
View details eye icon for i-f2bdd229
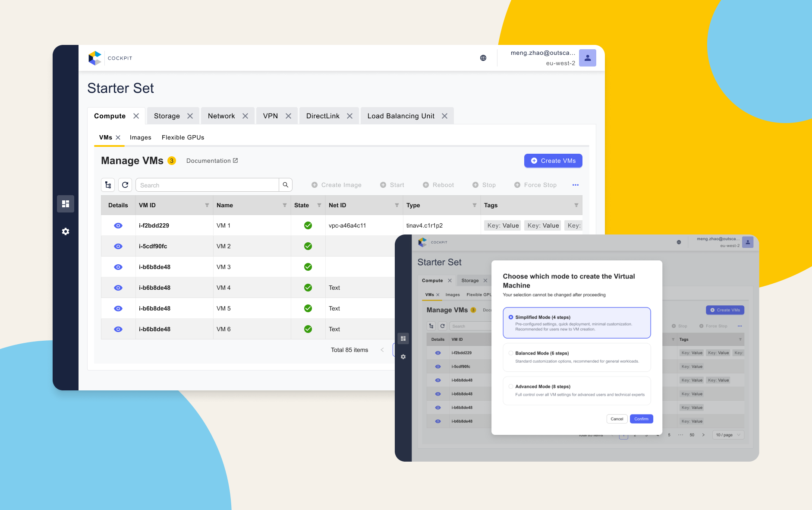coord(118,225)
